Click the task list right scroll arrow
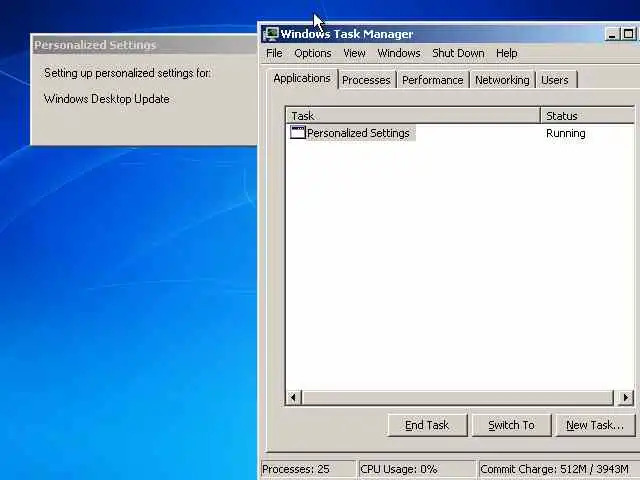This screenshot has width=640, height=480. (626, 397)
